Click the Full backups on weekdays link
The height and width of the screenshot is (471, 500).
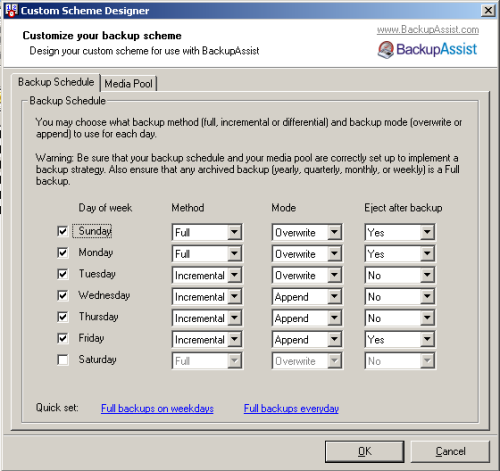pos(157,408)
